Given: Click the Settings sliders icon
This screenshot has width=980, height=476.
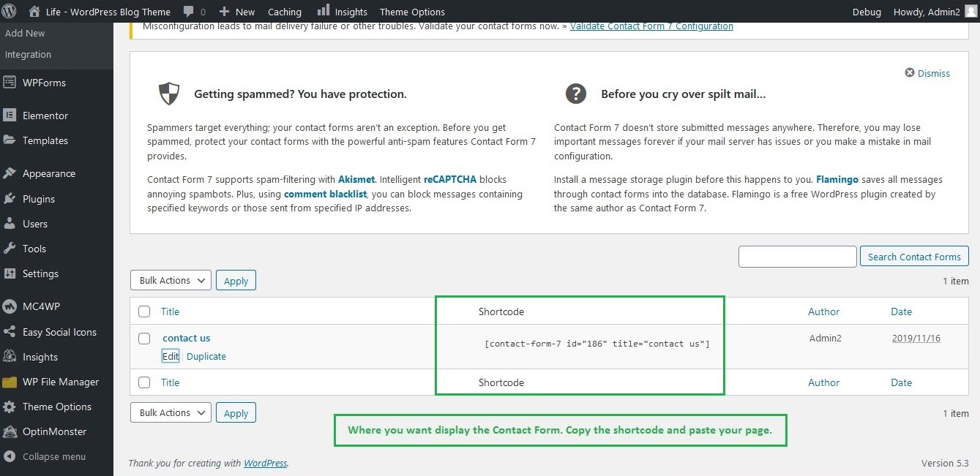Looking at the screenshot, I should (x=10, y=273).
